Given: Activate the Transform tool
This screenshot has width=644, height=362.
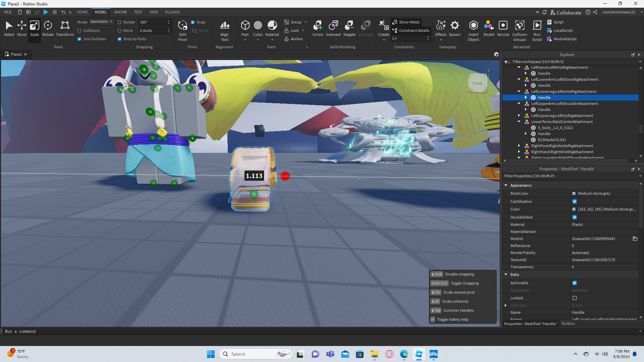Looking at the screenshot, I should [65, 28].
